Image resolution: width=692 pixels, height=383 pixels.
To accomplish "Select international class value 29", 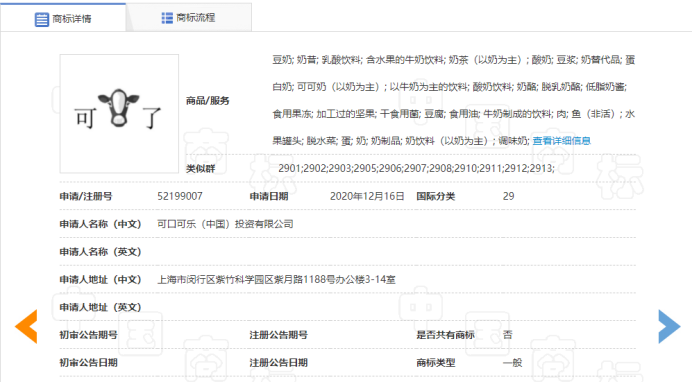I will (x=508, y=196).
